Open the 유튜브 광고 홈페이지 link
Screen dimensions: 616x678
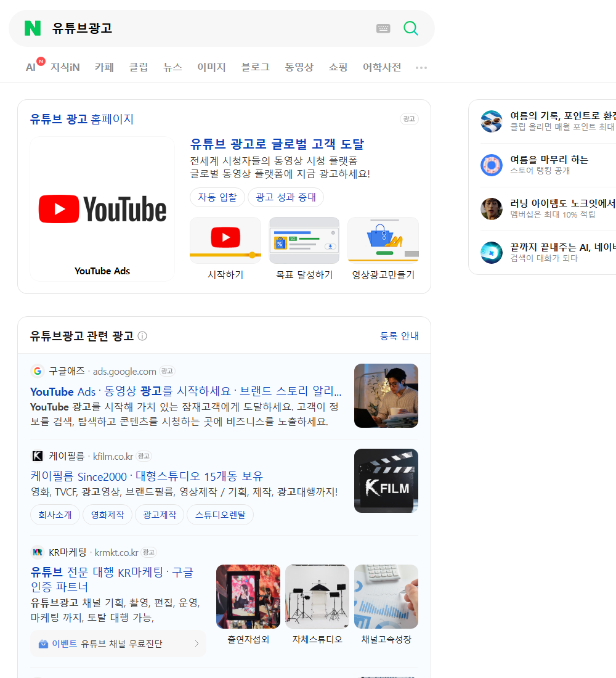click(x=82, y=119)
